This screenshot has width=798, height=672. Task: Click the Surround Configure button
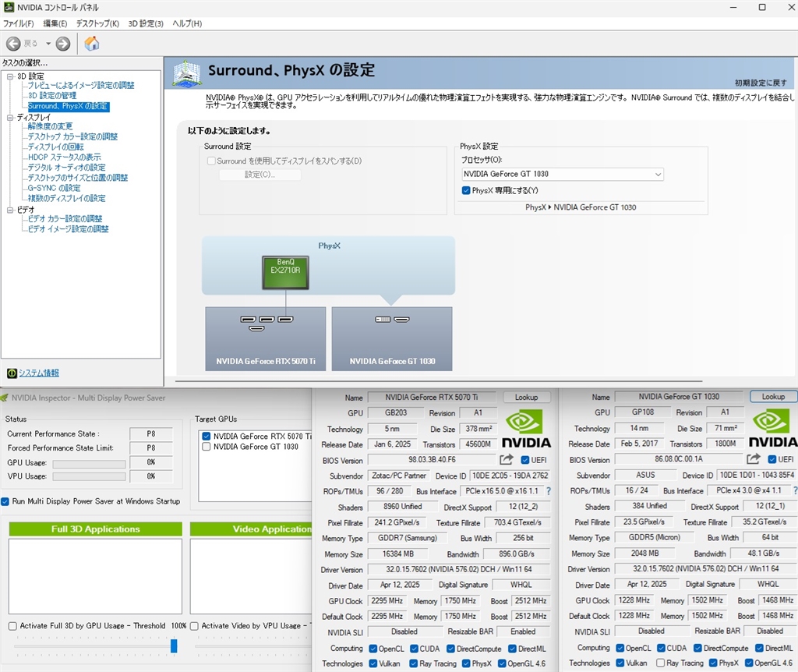click(260, 175)
